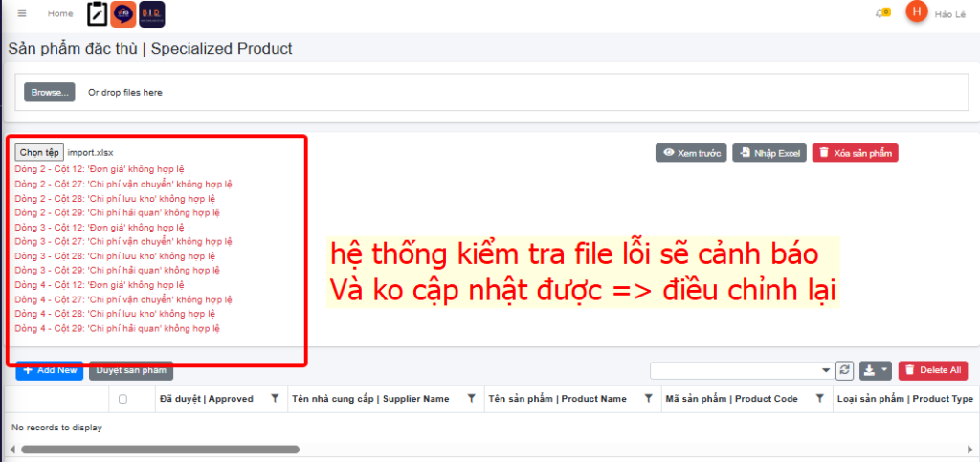Open the notification bell

(x=880, y=13)
